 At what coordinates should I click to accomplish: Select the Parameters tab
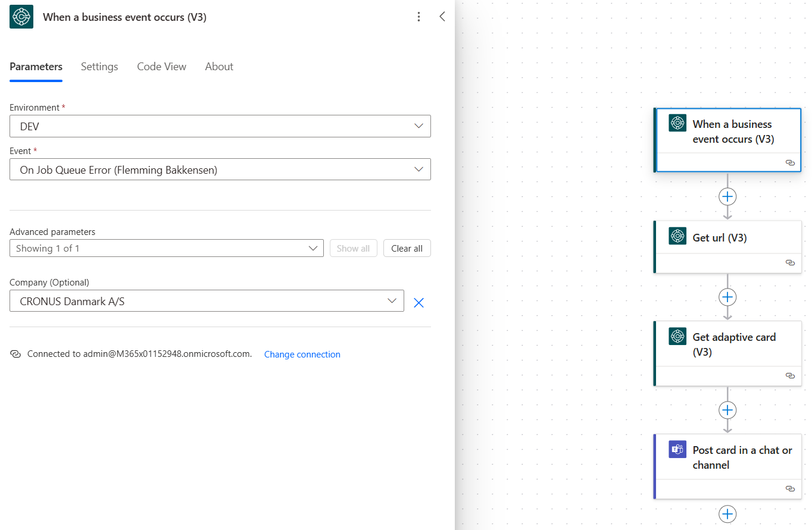(x=36, y=67)
